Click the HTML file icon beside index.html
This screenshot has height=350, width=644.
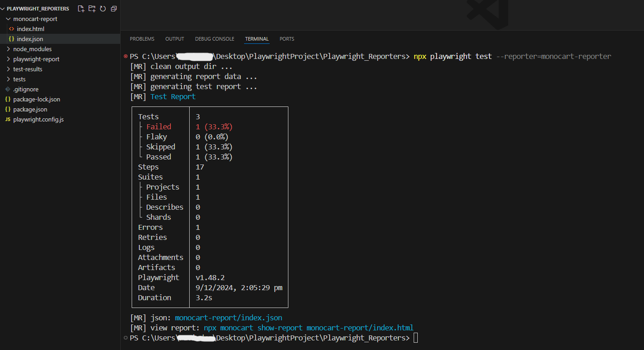[x=12, y=29]
